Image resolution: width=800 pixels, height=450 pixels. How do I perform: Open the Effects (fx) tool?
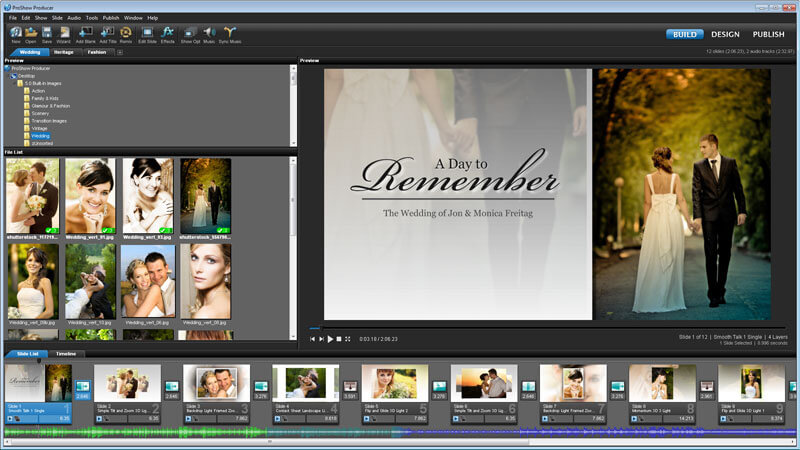tap(168, 34)
